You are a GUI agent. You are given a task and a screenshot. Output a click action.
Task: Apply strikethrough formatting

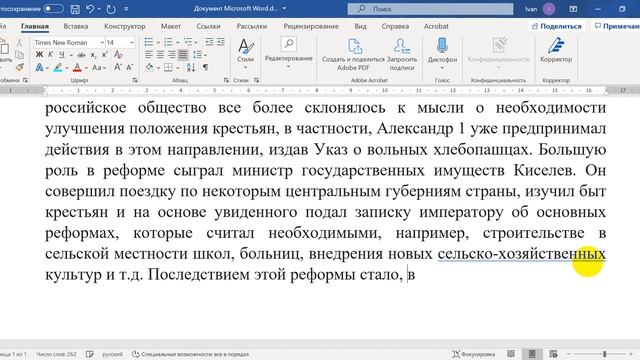[82, 55]
